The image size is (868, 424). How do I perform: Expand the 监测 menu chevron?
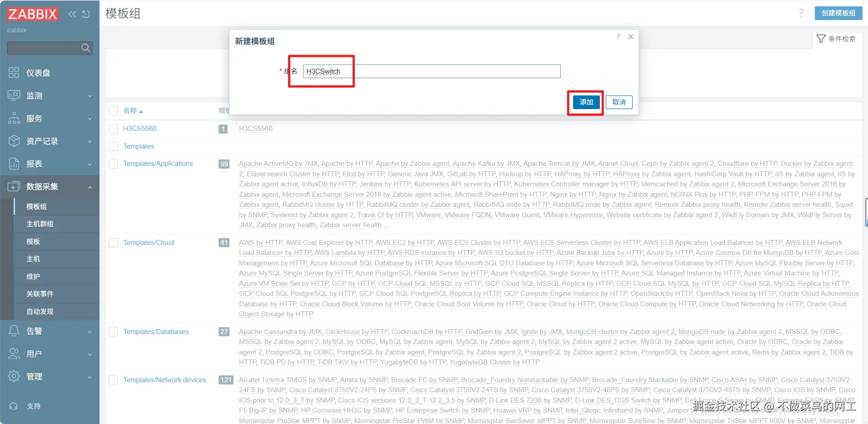point(90,96)
